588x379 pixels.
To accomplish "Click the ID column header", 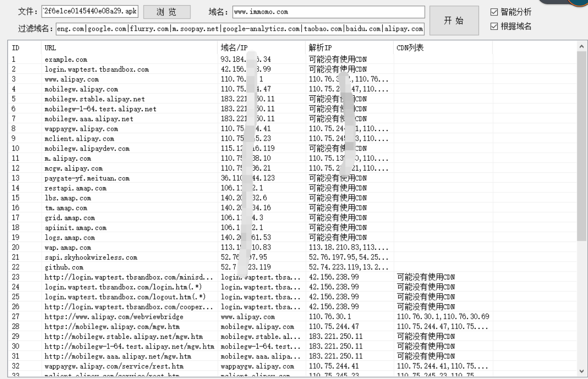I will 25,48.
